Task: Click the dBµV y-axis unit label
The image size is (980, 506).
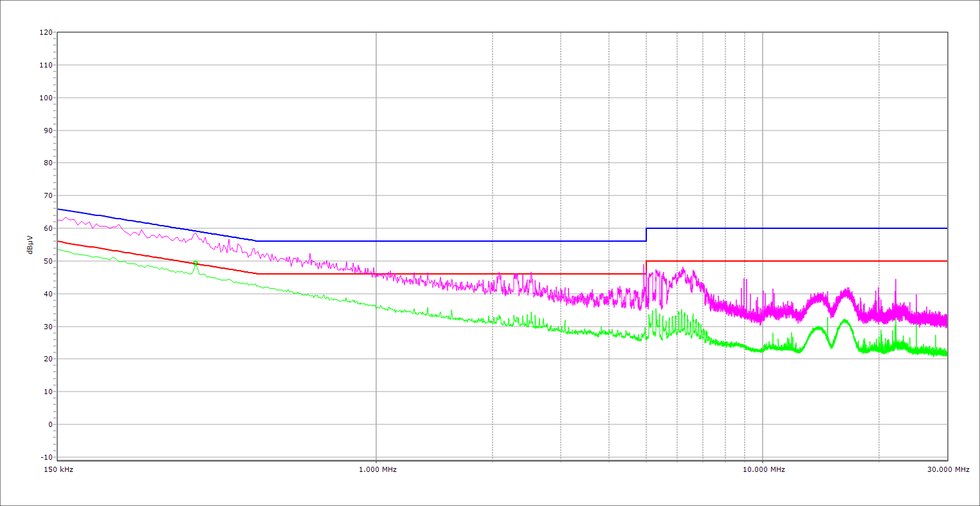Action: click(x=30, y=244)
